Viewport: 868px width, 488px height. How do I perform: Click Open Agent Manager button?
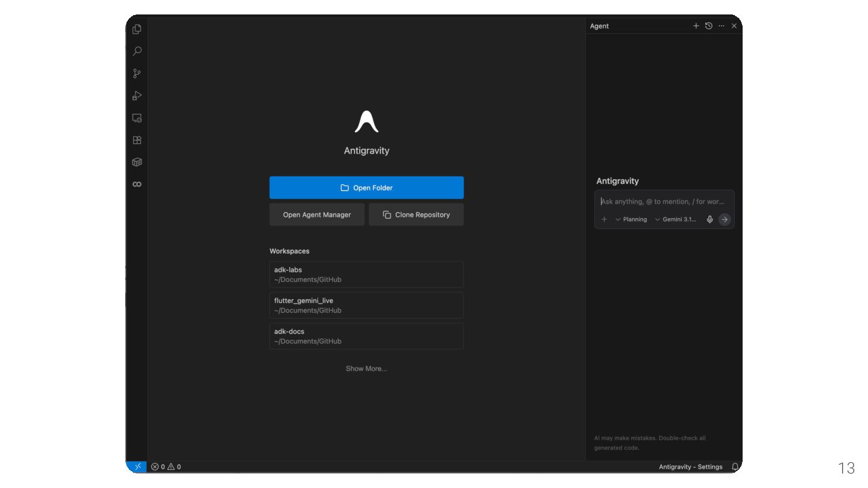coord(317,214)
